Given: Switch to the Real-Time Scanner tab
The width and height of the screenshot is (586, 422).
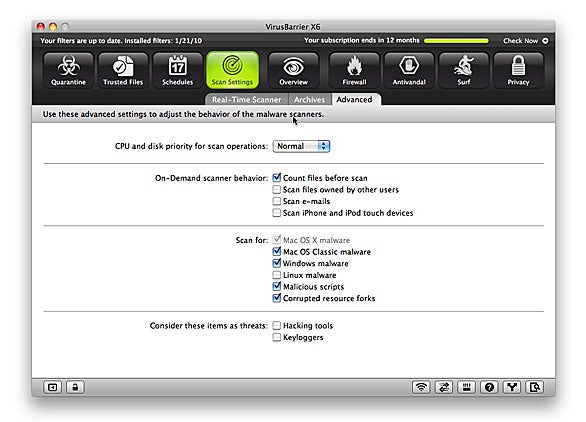Looking at the screenshot, I should [x=246, y=99].
